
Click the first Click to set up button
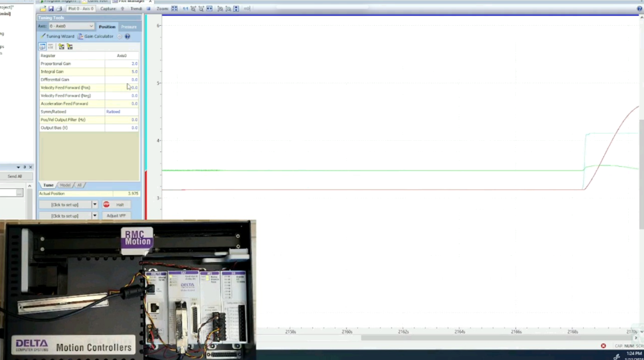(x=65, y=204)
